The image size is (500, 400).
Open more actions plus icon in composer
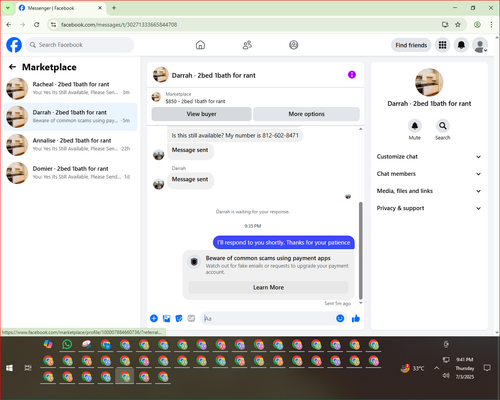pos(154,318)
